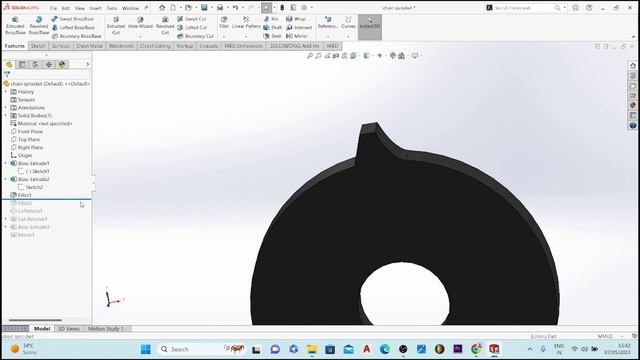Switch to the Motion Study 1 tab
The image size is (640, 360).
coord(106,329)
